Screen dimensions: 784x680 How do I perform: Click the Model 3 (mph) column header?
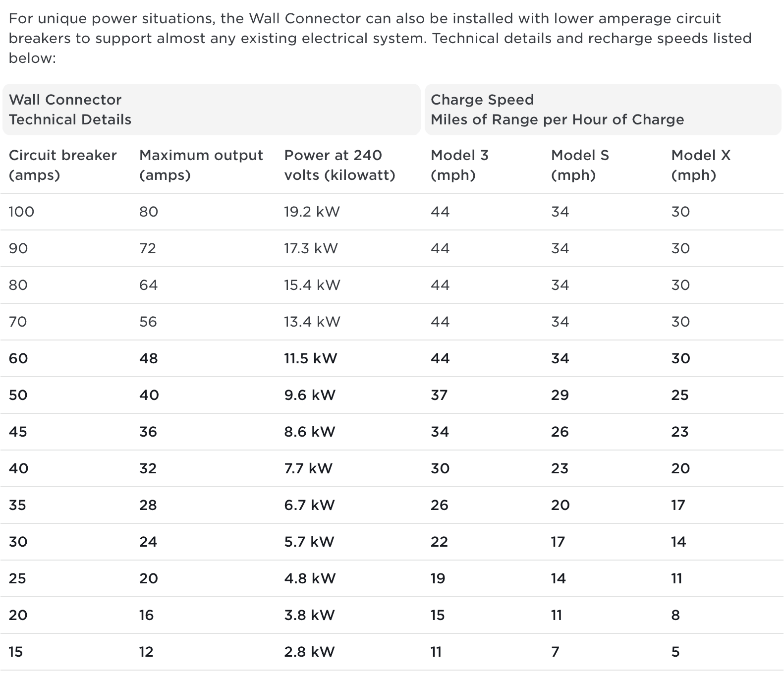coord(459,165)
